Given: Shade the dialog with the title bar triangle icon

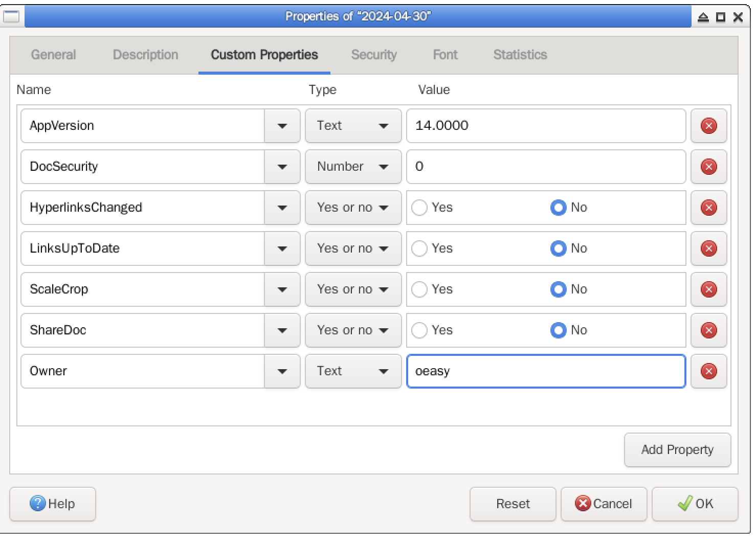Looking at the screenshot, I should (x=703, y=17).
